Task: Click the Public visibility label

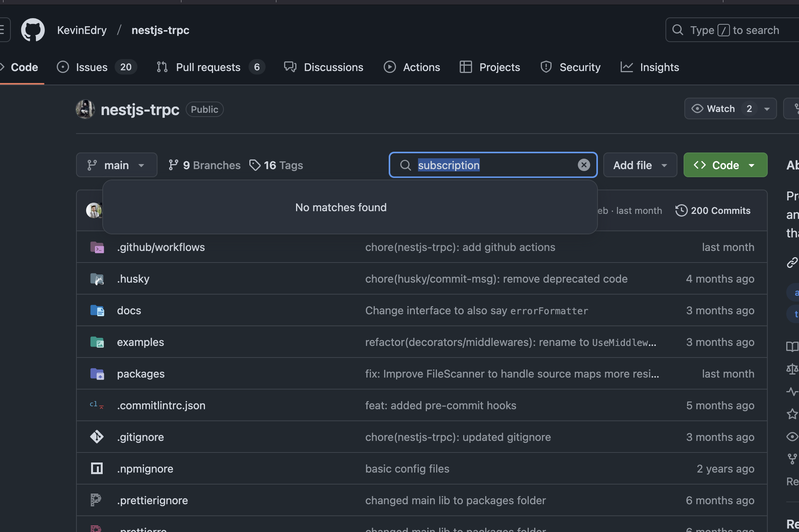Action: [x=205, y=109]
